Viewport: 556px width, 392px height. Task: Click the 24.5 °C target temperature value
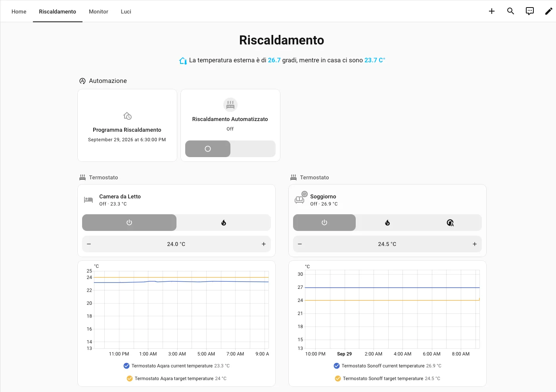387,244
